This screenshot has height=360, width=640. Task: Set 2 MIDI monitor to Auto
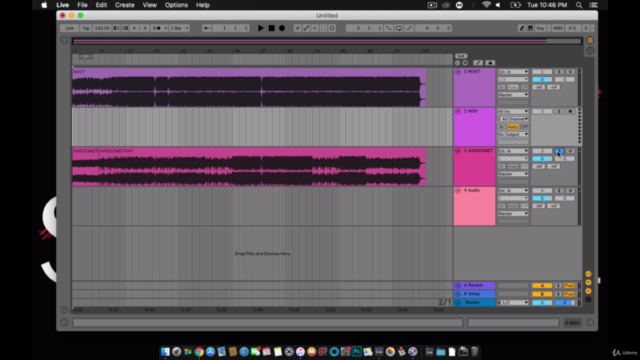pyautogui.click(x=513, y=127)
